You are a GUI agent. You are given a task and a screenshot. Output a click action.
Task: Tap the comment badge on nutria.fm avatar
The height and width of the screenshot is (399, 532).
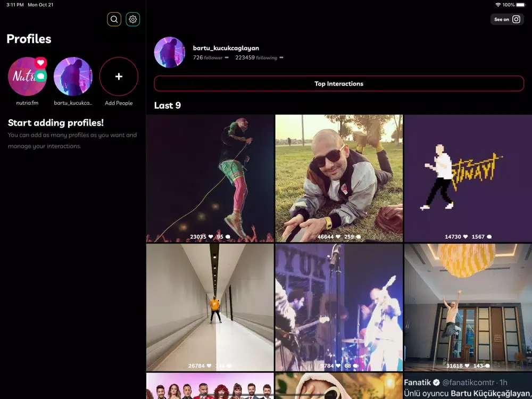click(x=41, y=76)
